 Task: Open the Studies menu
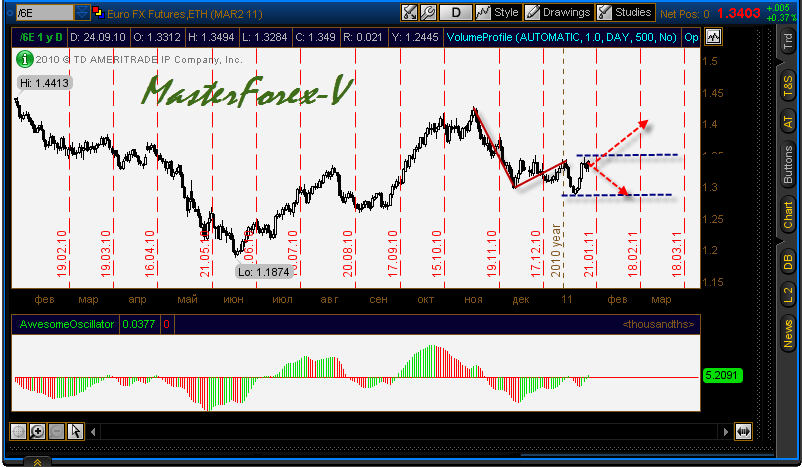pos(625,12)
